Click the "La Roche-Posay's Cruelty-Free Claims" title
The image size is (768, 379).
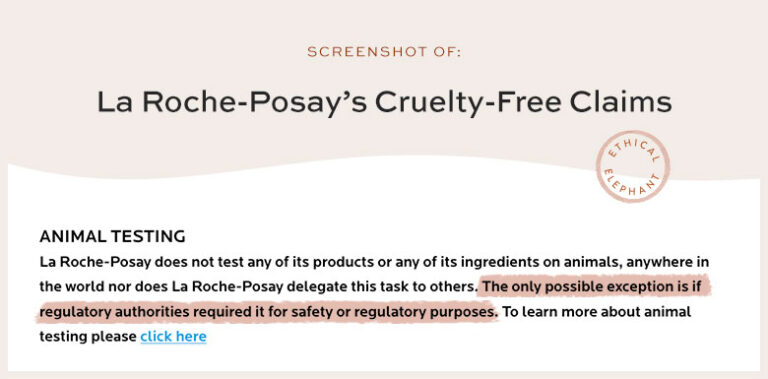click(384, 103)
